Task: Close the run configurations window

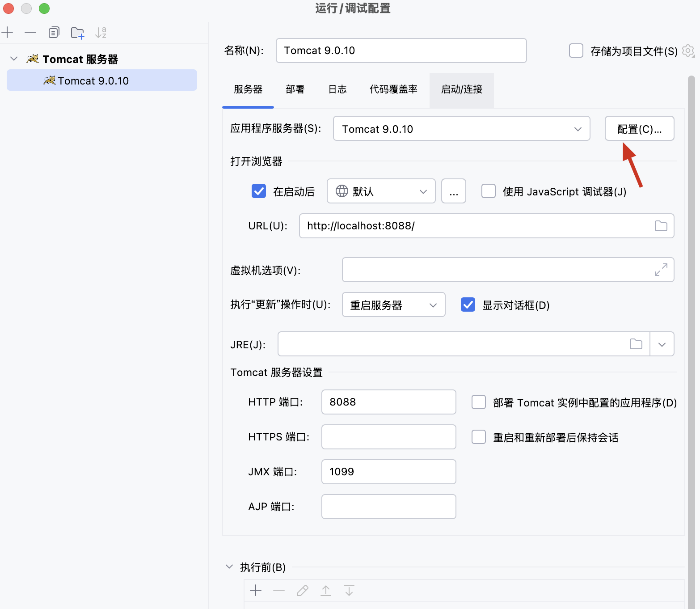Action: pyautogui.click(x=8, y=8)
